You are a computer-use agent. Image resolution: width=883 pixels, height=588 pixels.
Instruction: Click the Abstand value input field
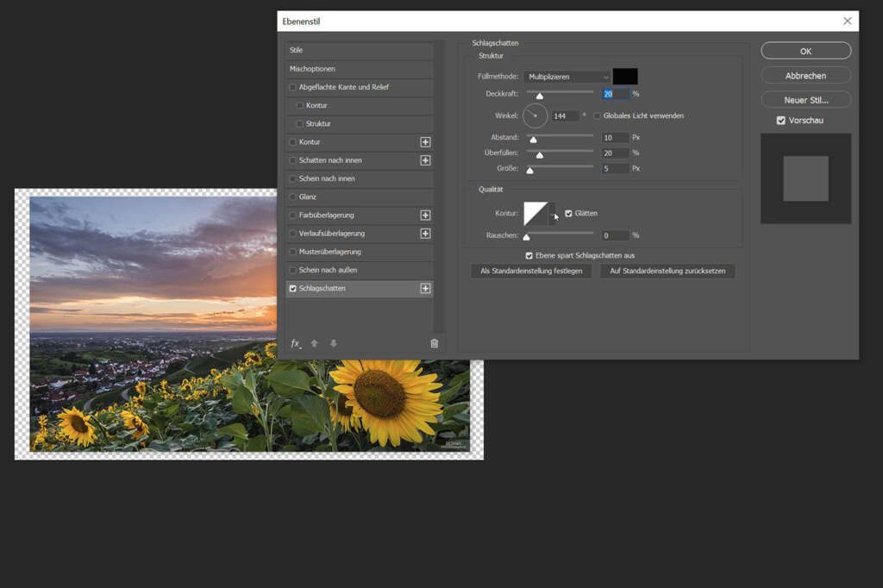616,138
